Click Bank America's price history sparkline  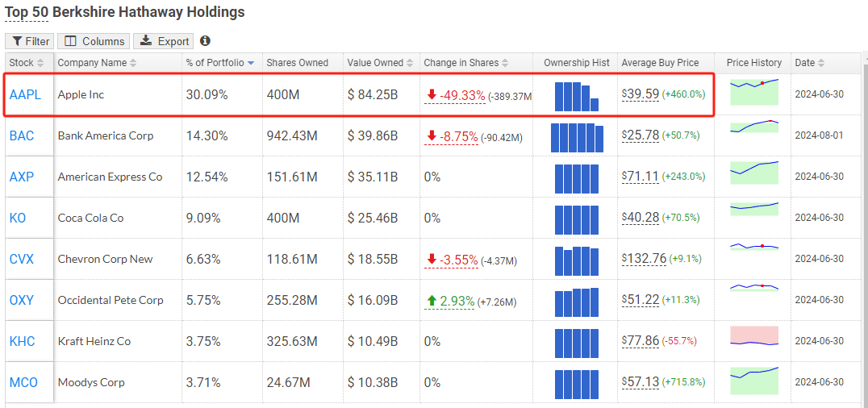[754, 127]
